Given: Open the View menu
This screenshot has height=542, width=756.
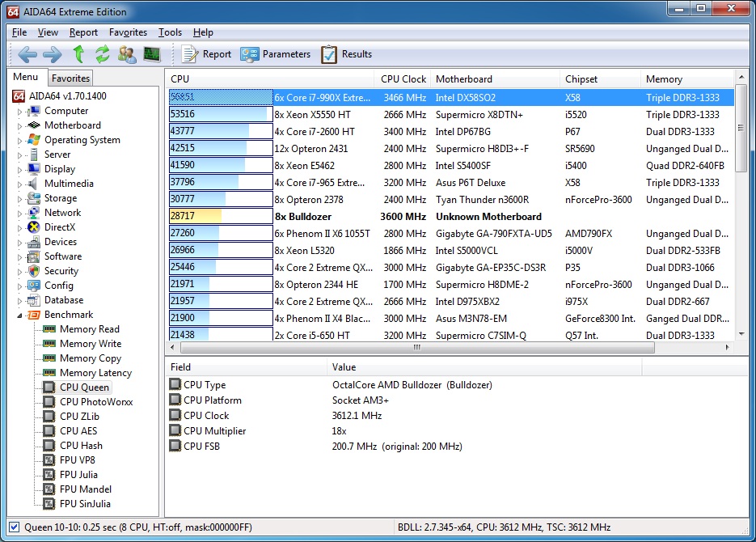Looking at the screenshot, I should [x=48, y=32].
